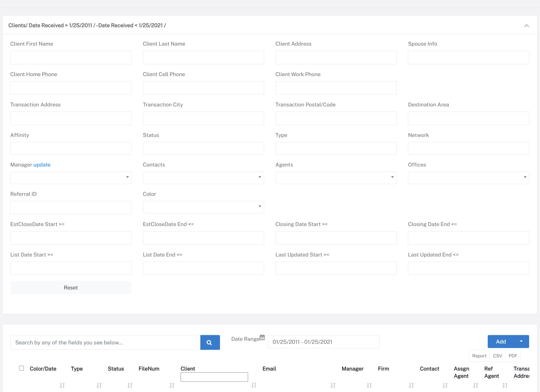
Task: Export the list as CSV
Action: pos(497,356)
